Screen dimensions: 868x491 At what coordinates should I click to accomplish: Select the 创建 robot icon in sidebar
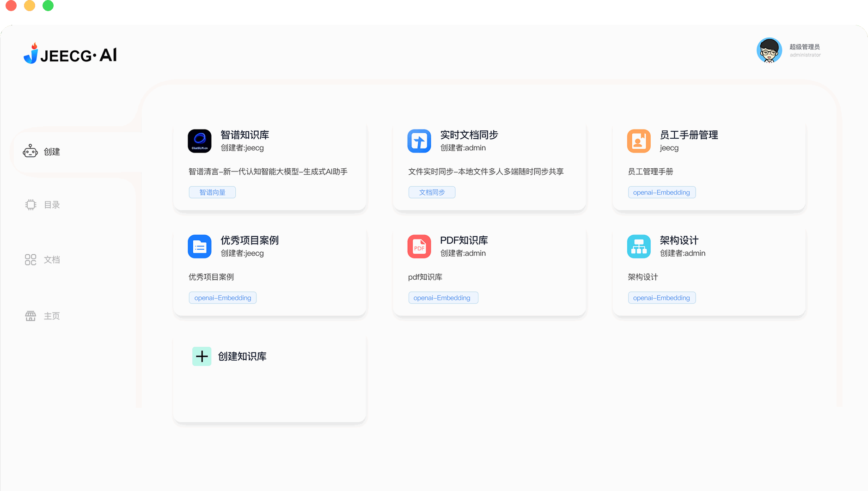pos(30,151)
